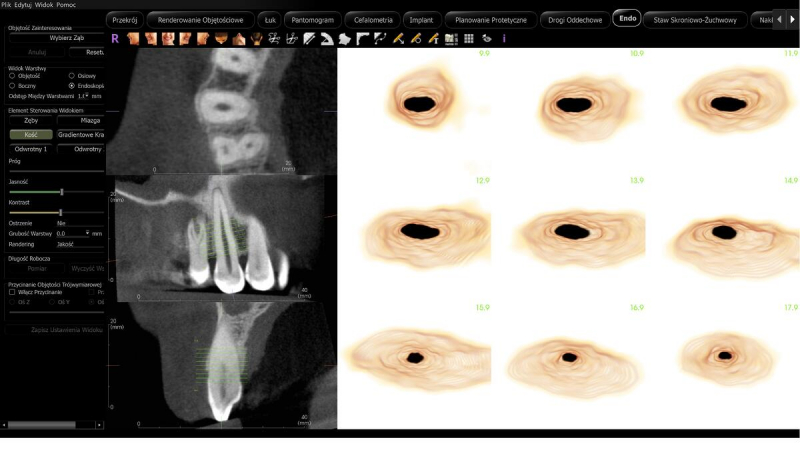Click the polyline measurement icon
This screenshot has height=450, width=800.
(380, 39)
